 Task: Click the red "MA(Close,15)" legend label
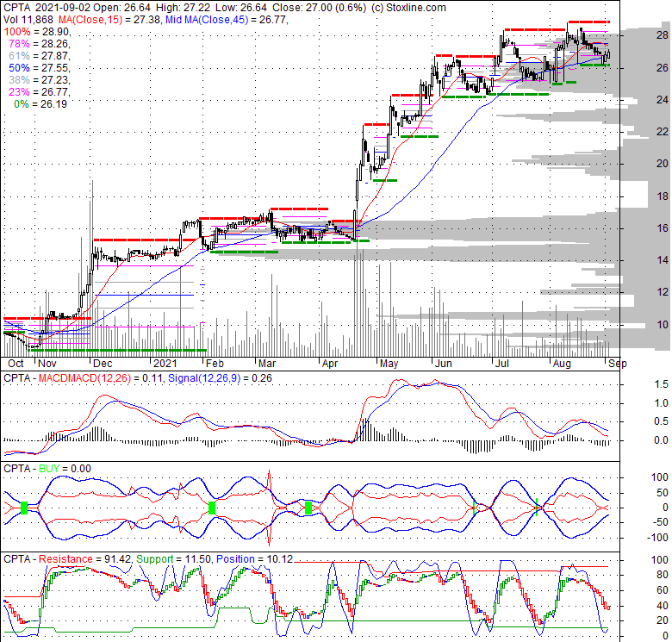90,19
